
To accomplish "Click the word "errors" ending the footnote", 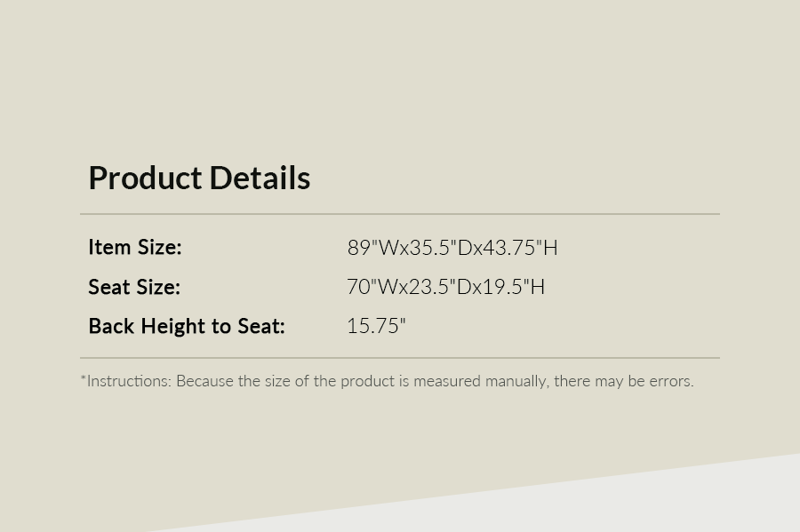I will pos(671,381).
